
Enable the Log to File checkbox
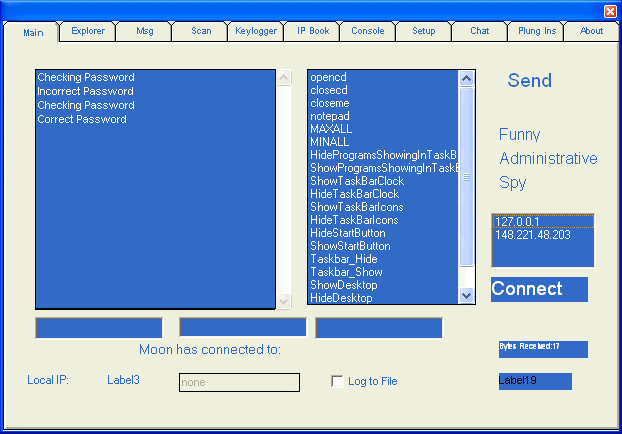pos(337,381)
